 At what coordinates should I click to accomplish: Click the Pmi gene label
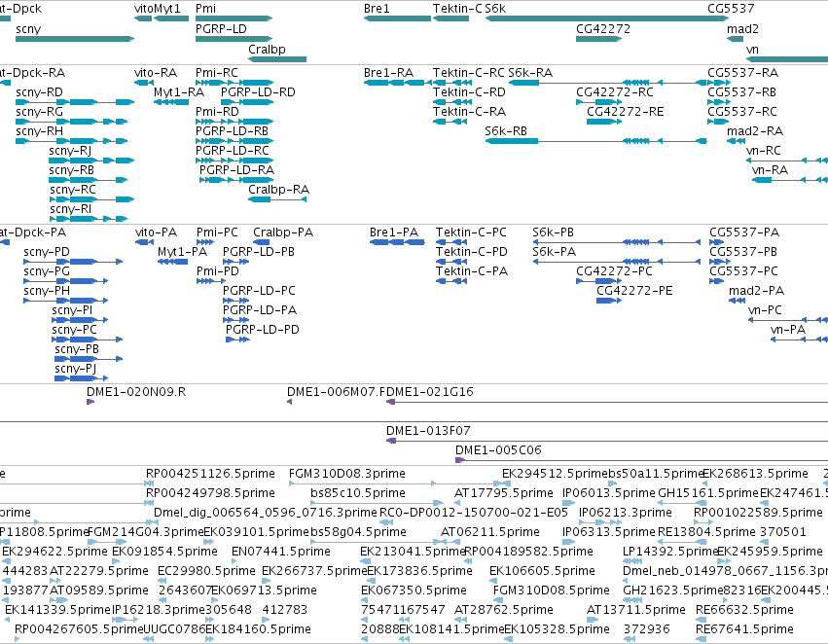(205, 9)
